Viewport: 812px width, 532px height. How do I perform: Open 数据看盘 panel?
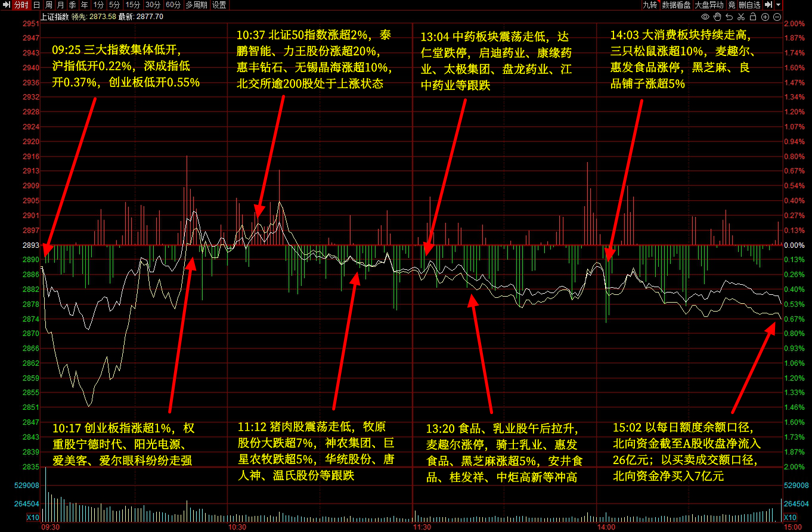pyautogui.click(x=676, y=5)
